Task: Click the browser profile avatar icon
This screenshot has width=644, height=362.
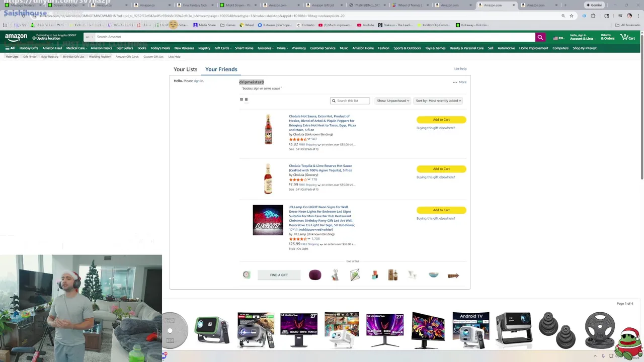Action: click(629, 16)
